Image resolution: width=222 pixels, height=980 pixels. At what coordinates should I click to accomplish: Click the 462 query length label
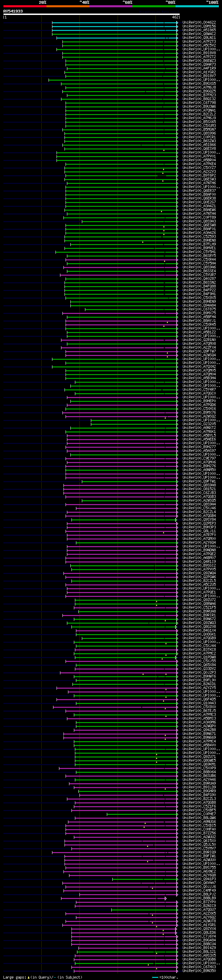175,17
